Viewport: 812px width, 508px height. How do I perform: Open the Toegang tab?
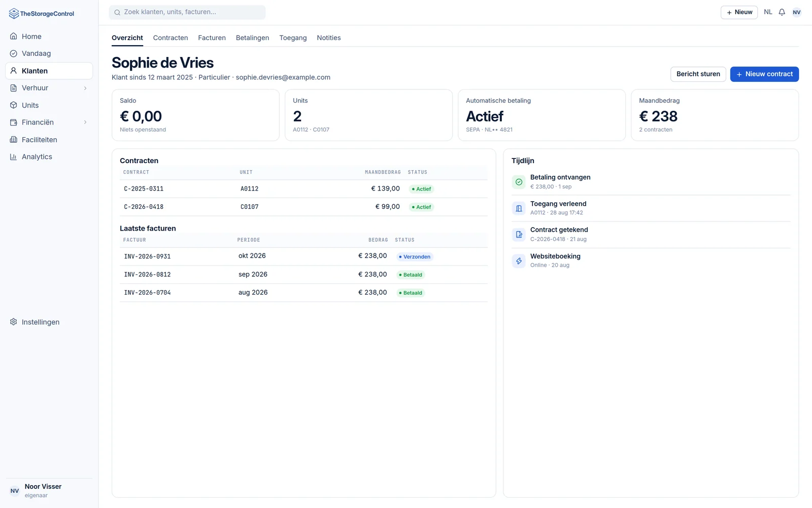293,38
